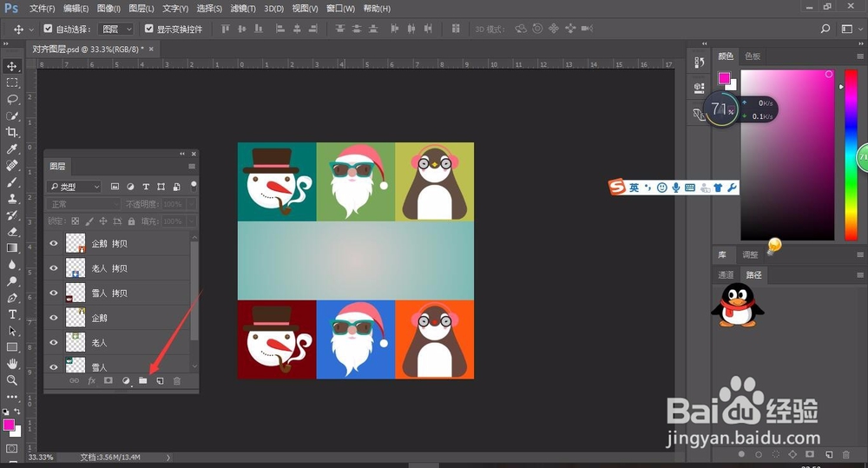Select the Zoom magnifier tool
Screen dimensions: 868x468
pos(11,380)
